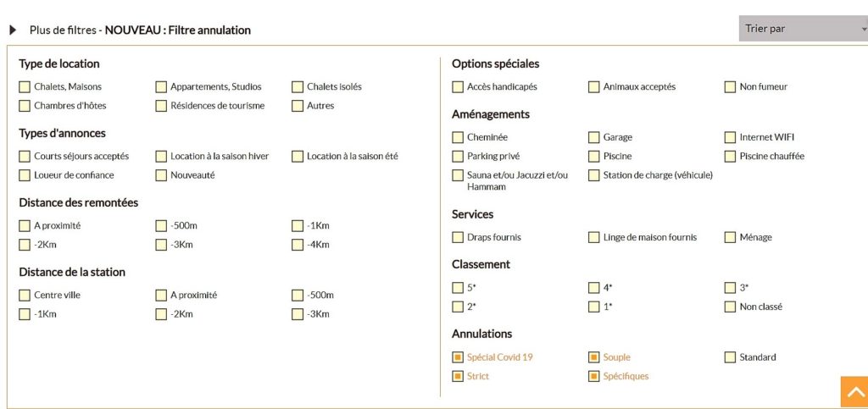
Task: Tick the Location à la saison hiver box
Action: 161,157
